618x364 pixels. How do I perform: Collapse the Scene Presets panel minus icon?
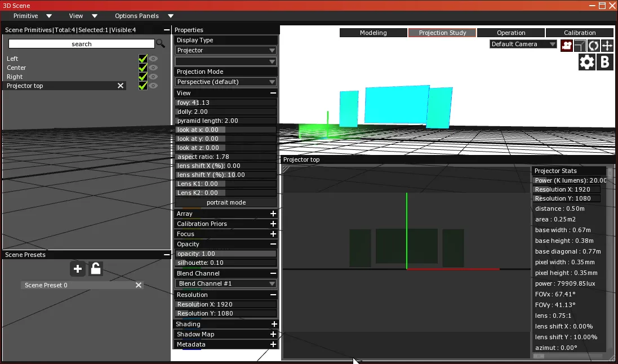(x=167, y=255)
